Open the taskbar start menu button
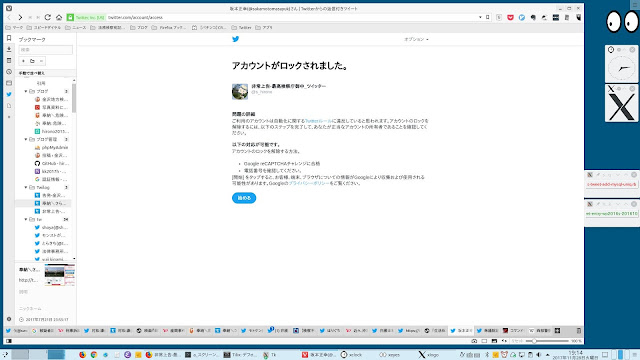The image size is (640, 360). (x=5, y=355)
